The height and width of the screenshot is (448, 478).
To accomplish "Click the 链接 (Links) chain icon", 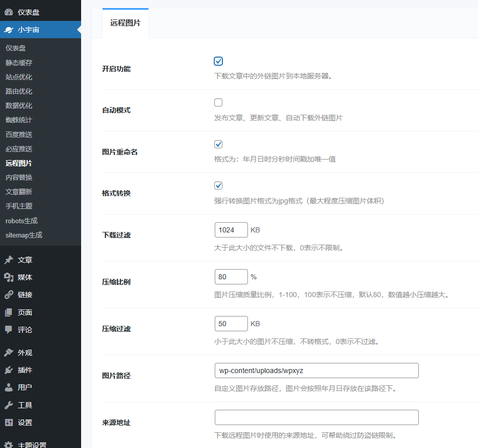I will pos(9,295).
